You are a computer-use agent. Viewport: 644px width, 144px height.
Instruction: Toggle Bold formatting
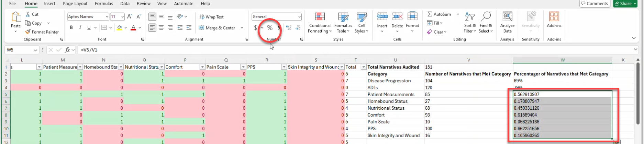tap(71, 28)
